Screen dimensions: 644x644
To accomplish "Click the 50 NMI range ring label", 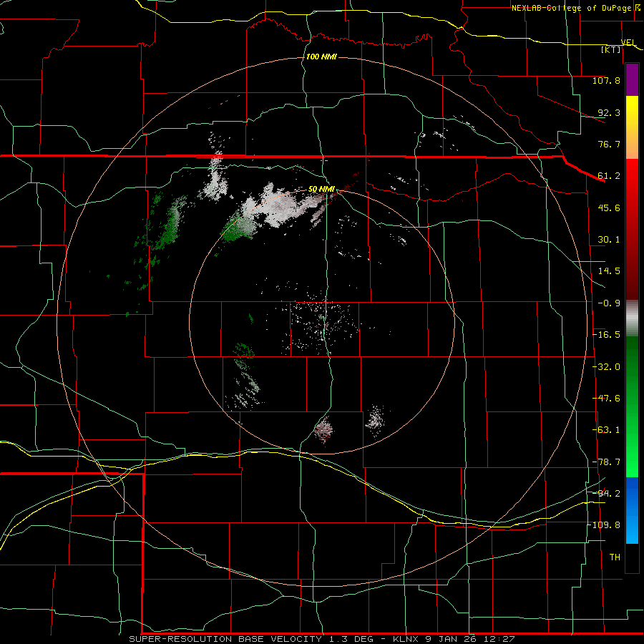I will pyautogui.click(x=321, y=190).
